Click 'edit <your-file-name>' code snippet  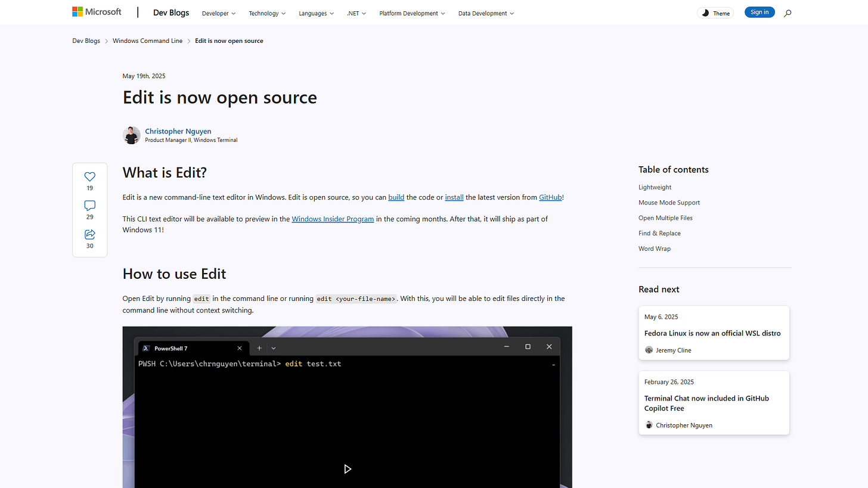click(356, 299)
